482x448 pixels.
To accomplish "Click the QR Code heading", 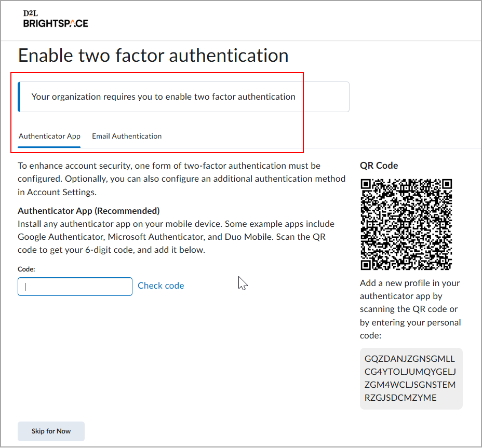I will click(x=379, y=166).
